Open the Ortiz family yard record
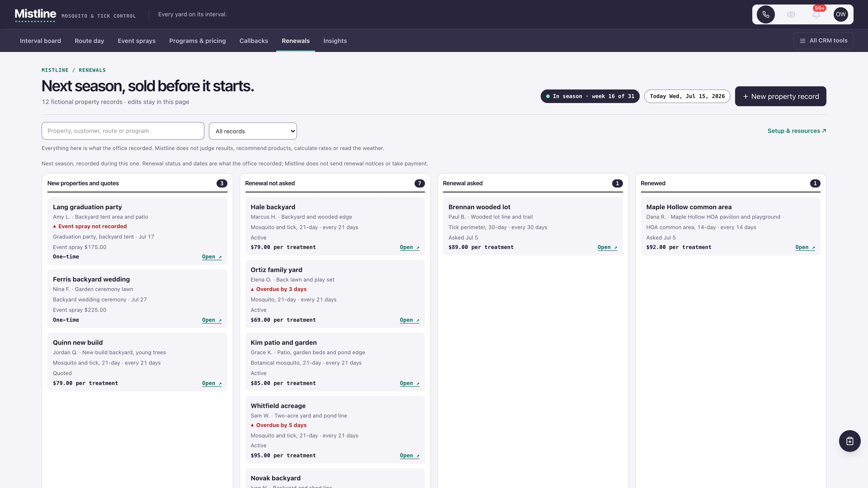The height and width of the screenshot is (488, 868). (x=409, y=320)
